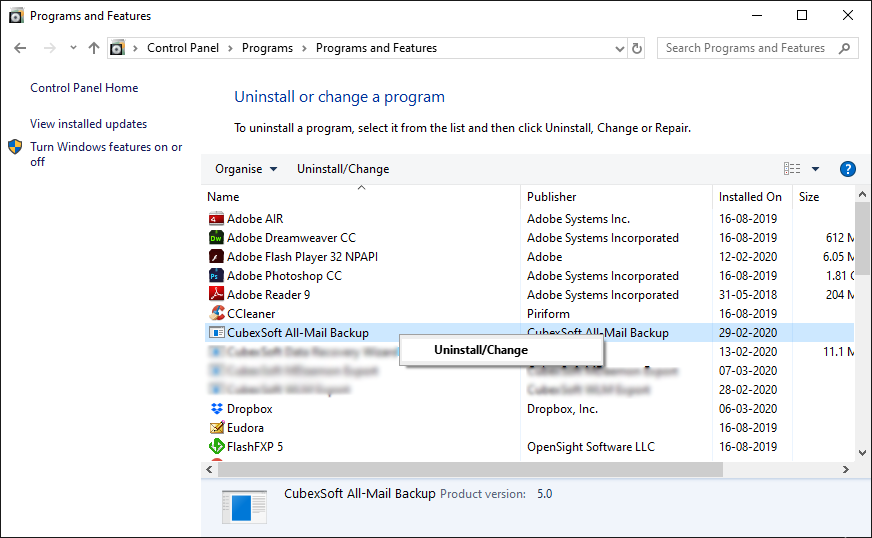The width and height of the screenshot is (872, 538).
Task: Click the search magnifier icon
Action: click(x=844, y=48)
